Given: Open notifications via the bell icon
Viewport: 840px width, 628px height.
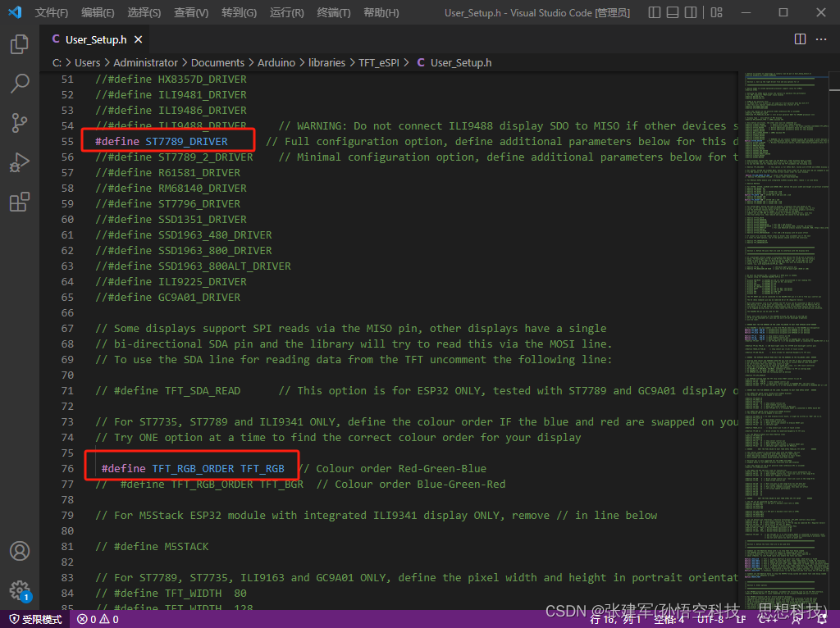Looking at the screenshot, I should click(x=821, y=619).
